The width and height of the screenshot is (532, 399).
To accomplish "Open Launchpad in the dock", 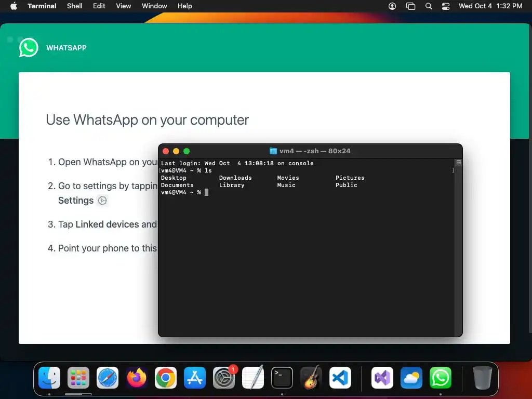I will coord(78,378).
